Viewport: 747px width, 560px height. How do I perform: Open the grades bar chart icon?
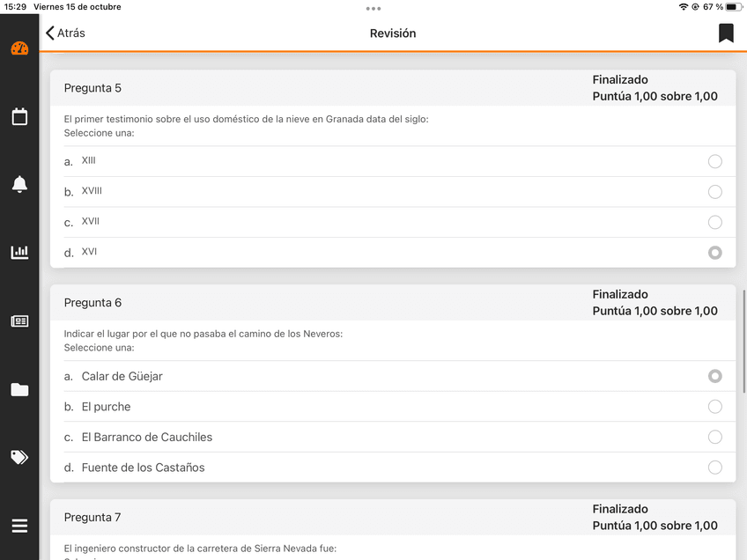[19, 253]
